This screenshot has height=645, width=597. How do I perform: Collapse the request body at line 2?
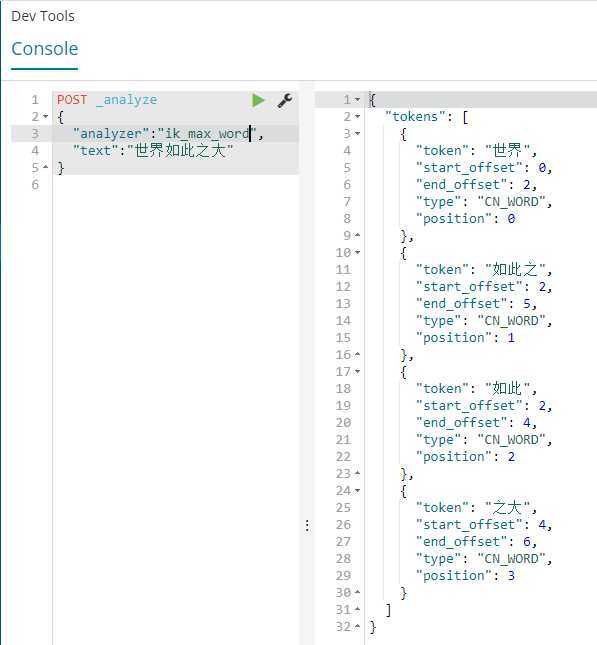tap(46, 117)
